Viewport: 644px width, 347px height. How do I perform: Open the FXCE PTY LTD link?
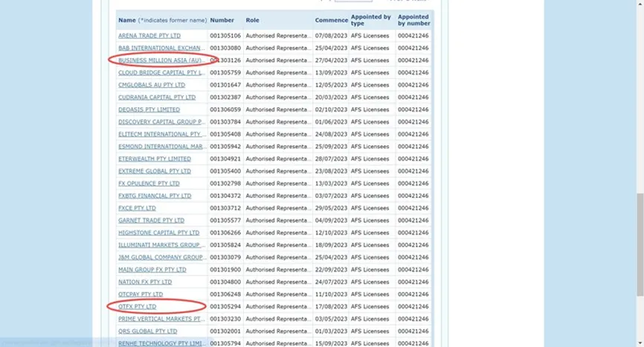tap(137, 208)
